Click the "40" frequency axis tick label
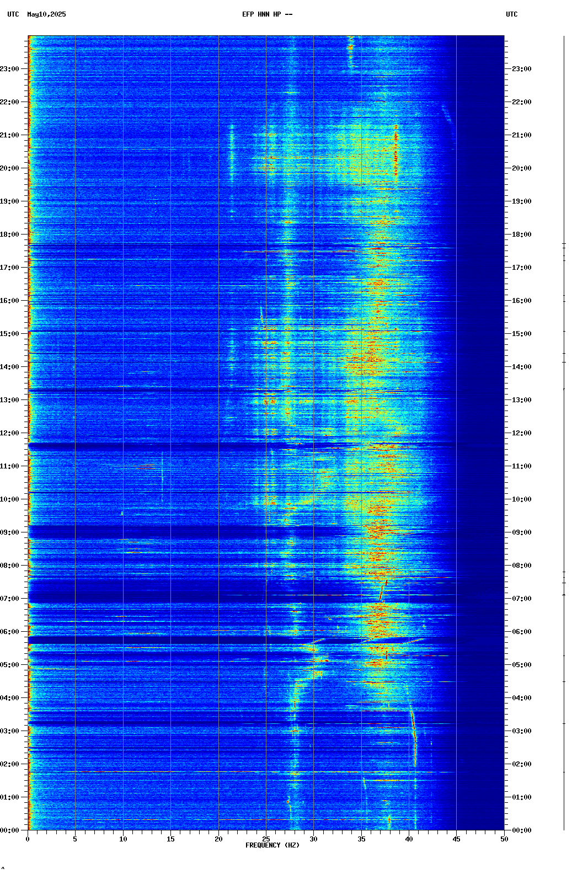Screen dimensions: 588x874 [409, 839]
